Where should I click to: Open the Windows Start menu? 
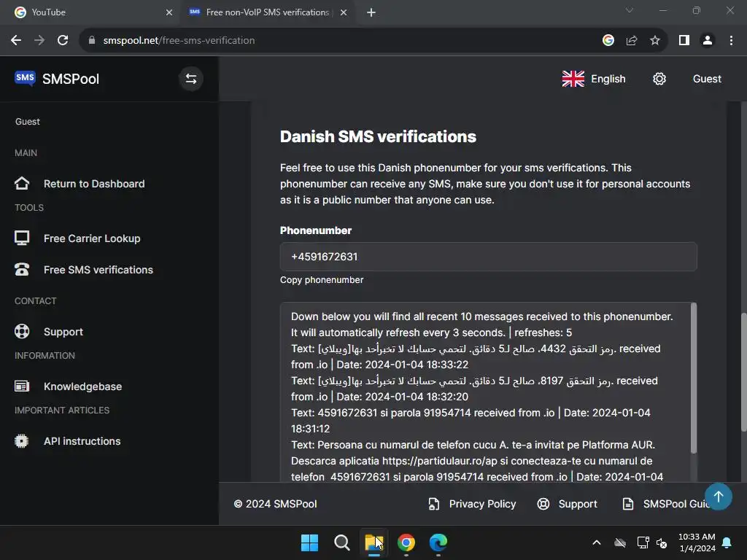coord(309,542)
